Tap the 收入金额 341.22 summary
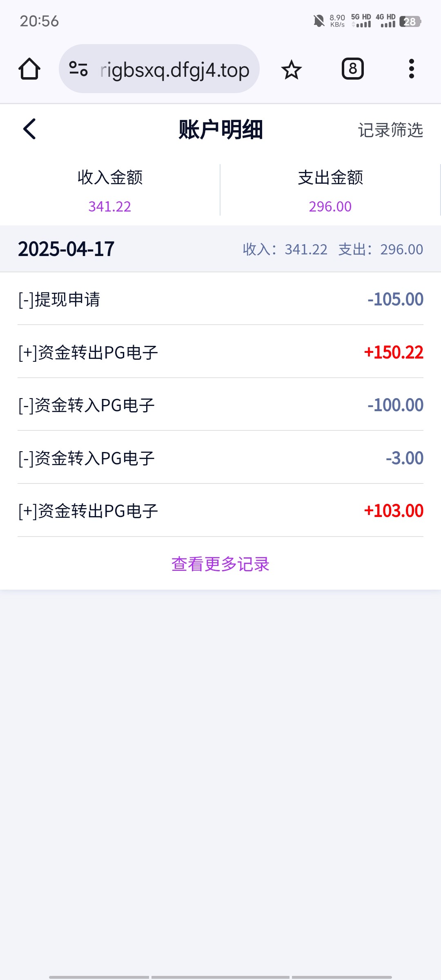 [110, 191]
